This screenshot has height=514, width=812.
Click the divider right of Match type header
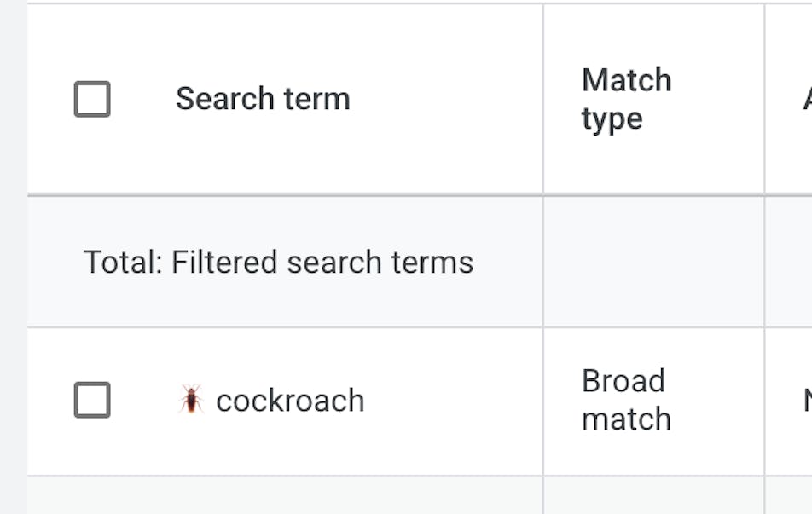(x=764, y=99)
